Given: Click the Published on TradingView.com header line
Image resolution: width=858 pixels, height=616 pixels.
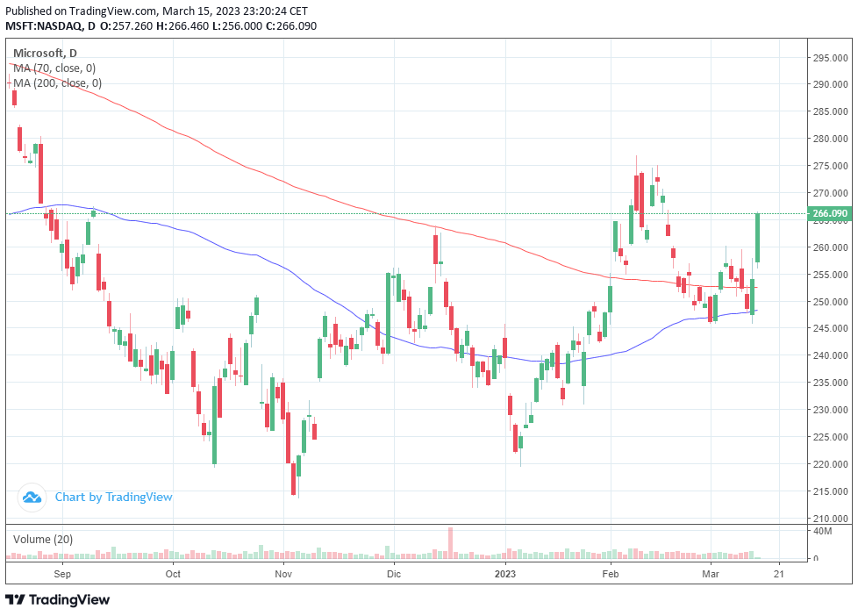Looking at the screenshot, I should tap(156, 11).
